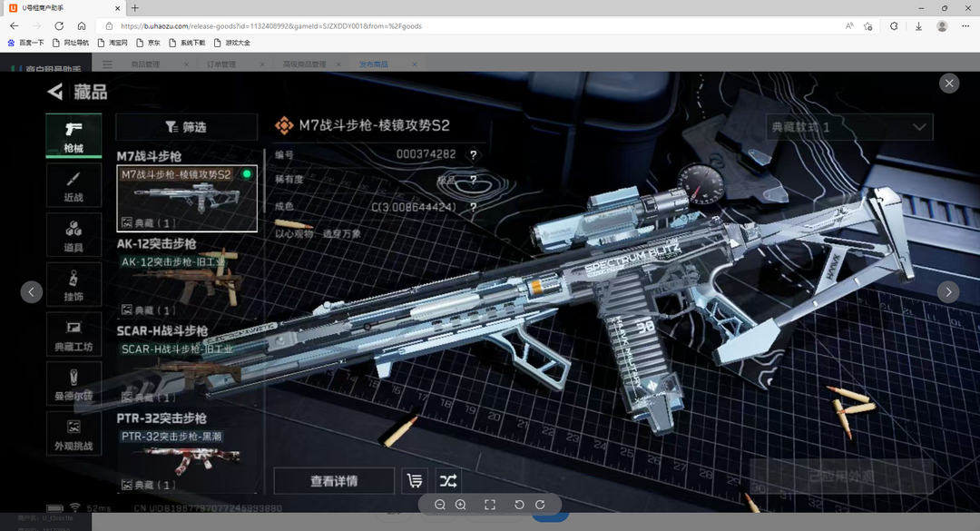Select the 近战 melee category
This screenshot has width=980, height=531.
tap(73, 186)
